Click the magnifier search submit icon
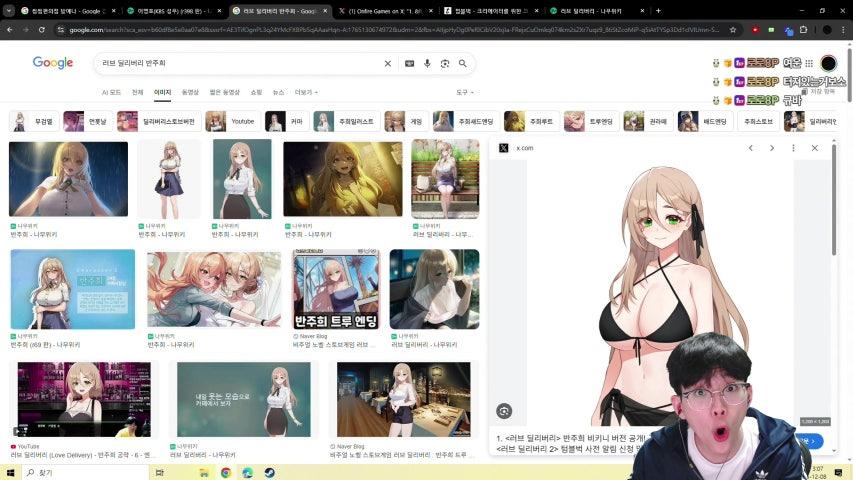 click(463, 64)
